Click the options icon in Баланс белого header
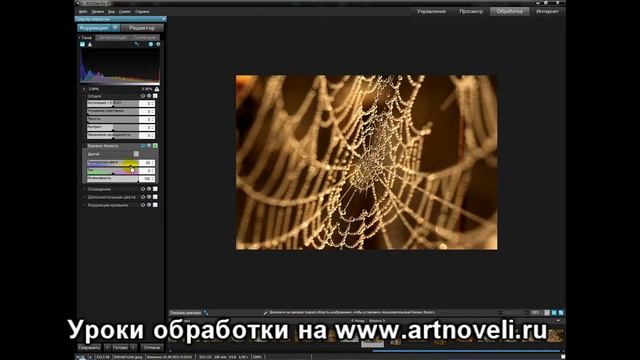Image resolution: width=640 pixels, height=360 pixels. (x=149, y=146)
